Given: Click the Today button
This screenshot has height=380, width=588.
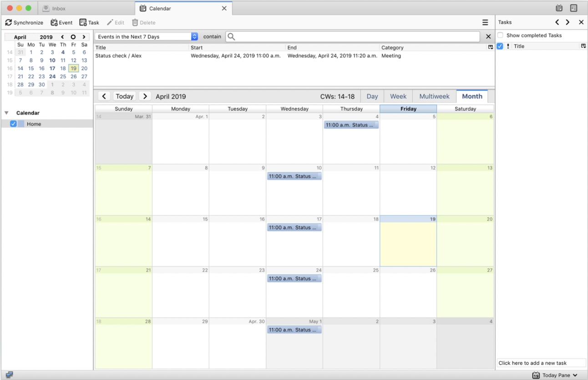Looking at the screenshot, I should (124, 96).
